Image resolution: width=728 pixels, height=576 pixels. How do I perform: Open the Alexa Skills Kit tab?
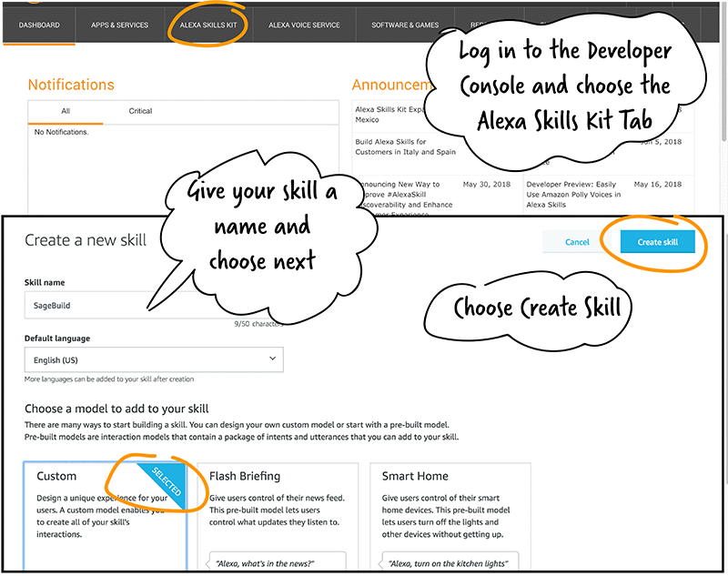pos(208,25)
